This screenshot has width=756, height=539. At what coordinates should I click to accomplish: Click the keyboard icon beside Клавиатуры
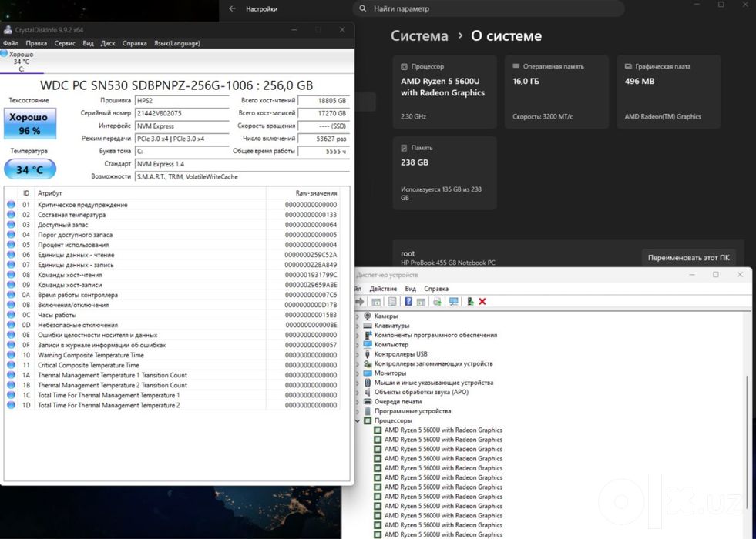pos(368,326)
